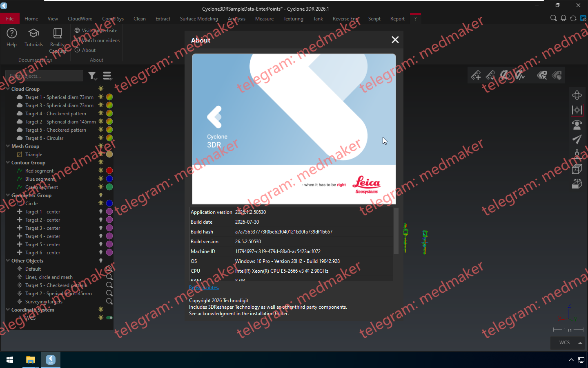
Task: Click the bounding box cube view icon
Action: (577, 169)
